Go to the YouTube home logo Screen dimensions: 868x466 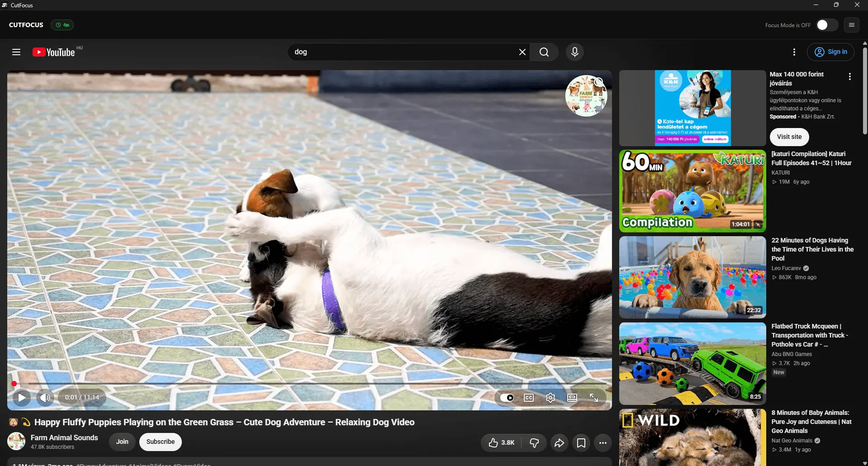(54, 52)
